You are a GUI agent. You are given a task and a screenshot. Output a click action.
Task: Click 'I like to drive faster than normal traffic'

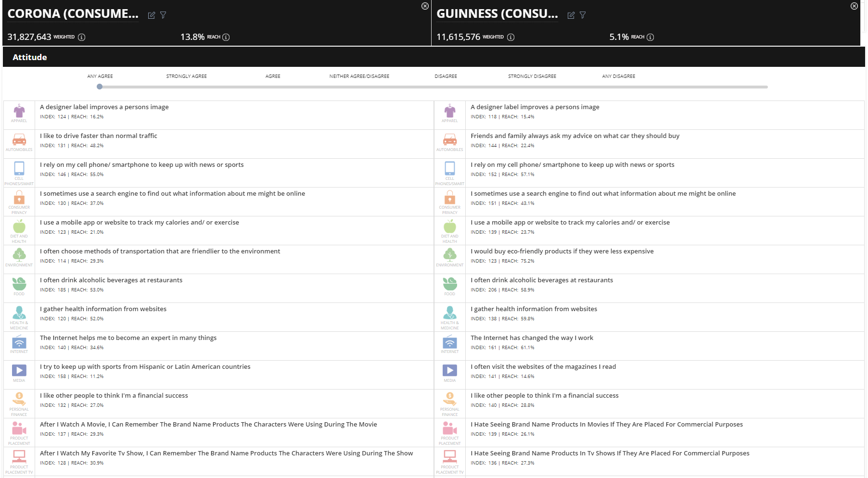coord(99,136)
